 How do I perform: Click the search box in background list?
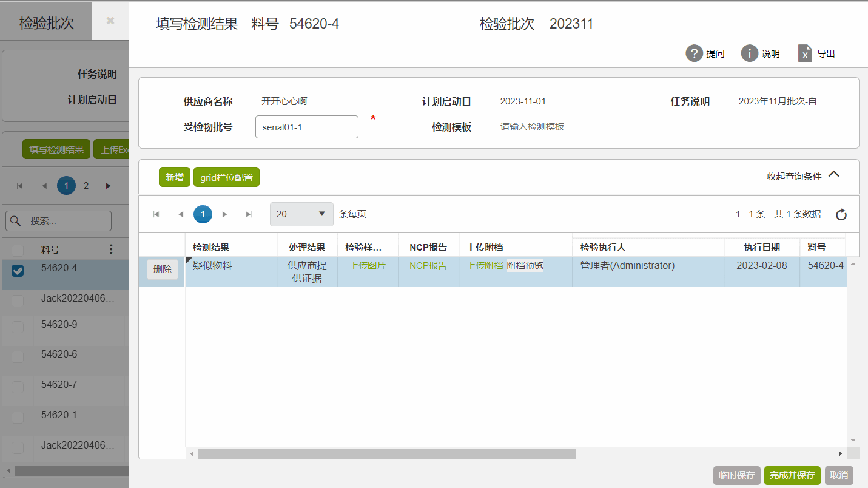pyautogui.click(x=59, y=221)
